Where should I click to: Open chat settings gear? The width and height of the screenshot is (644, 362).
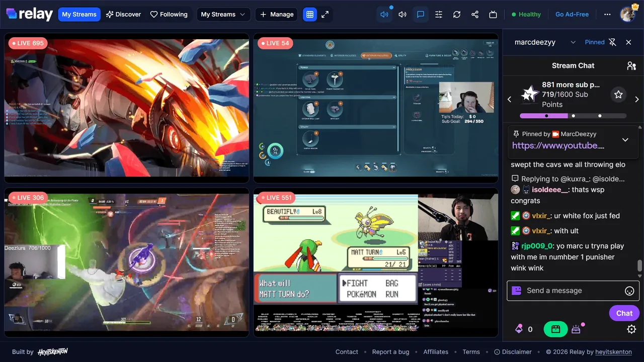pos(631,329)
